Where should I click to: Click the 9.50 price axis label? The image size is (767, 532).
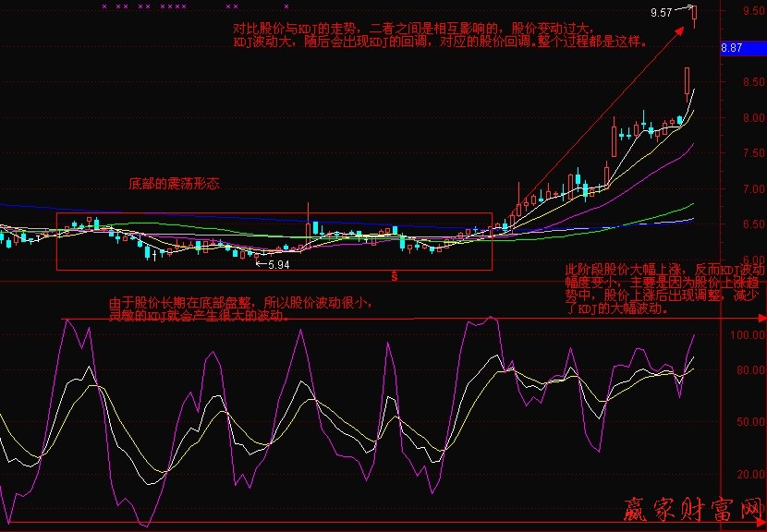pyautogui.click(x=750, y=12)
